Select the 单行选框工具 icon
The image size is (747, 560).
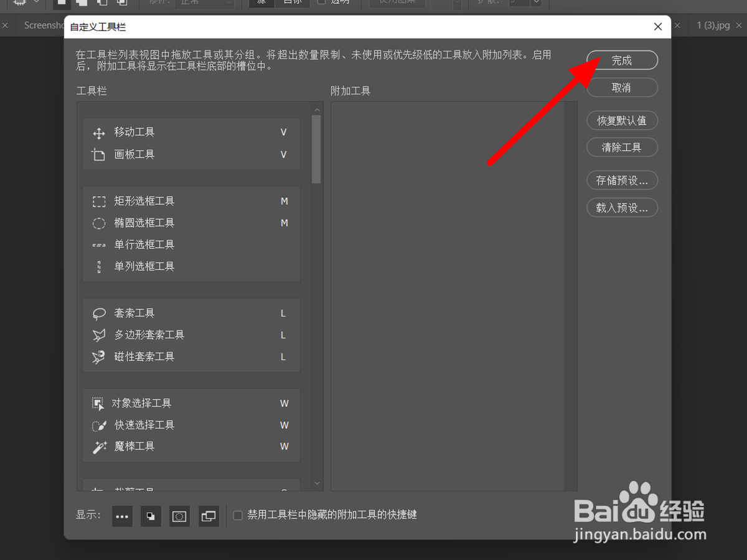pyautogui.click(x=99, y=245)
